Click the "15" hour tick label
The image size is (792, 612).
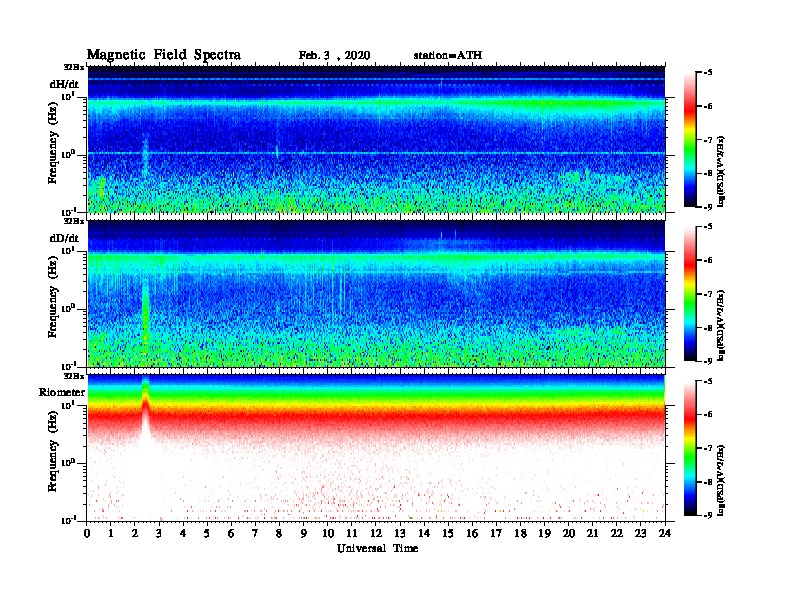click(x=449, y=533)
